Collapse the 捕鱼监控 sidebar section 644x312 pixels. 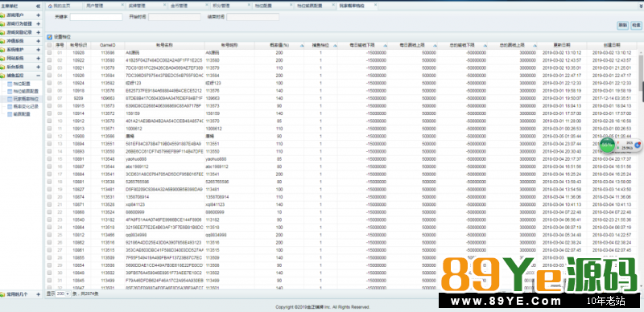pos(38,76)
